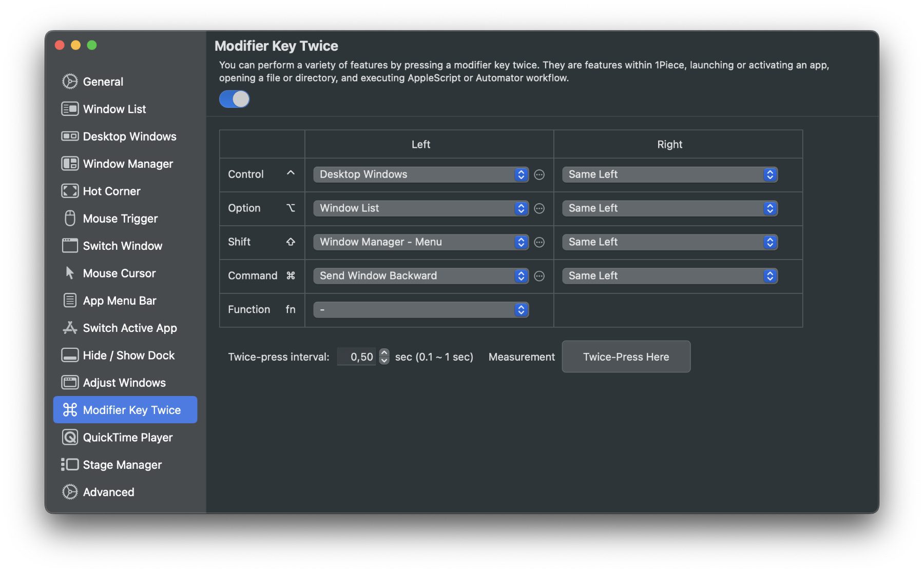This screenshot has height=573, width=924.
Task: Click the Hot Corner sidebar icon
Action: point(70,191)
